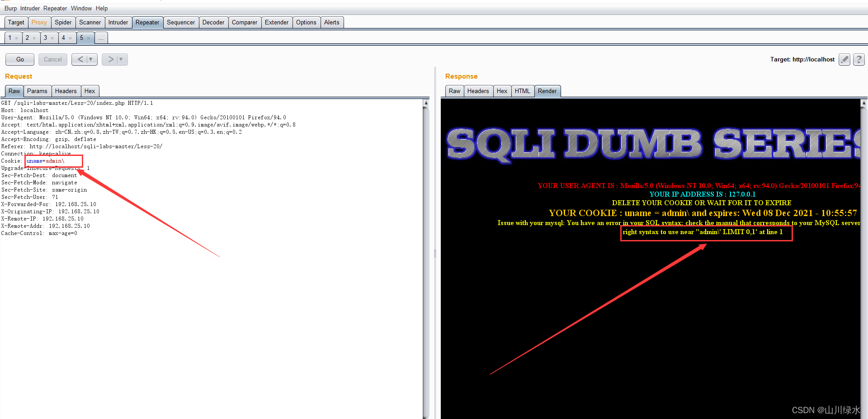The height and width of the screenshot is (419, 868).
Task: Click the X-Forwarded-For header line
Action: [x=48, y=204]
